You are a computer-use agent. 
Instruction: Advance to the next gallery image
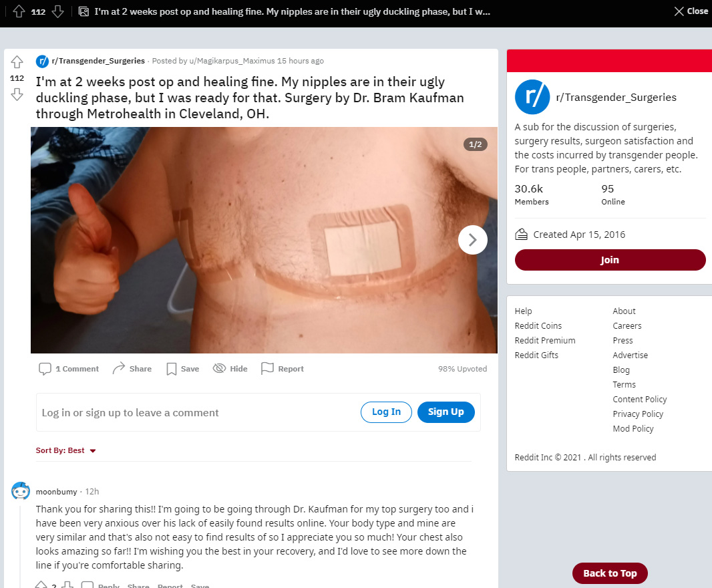pos(472,239)
